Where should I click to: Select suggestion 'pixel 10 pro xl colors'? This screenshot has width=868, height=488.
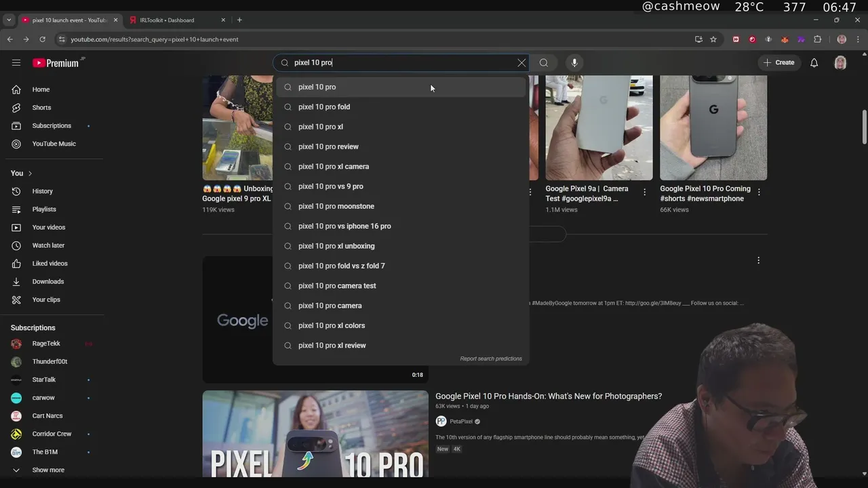point(401,325)
